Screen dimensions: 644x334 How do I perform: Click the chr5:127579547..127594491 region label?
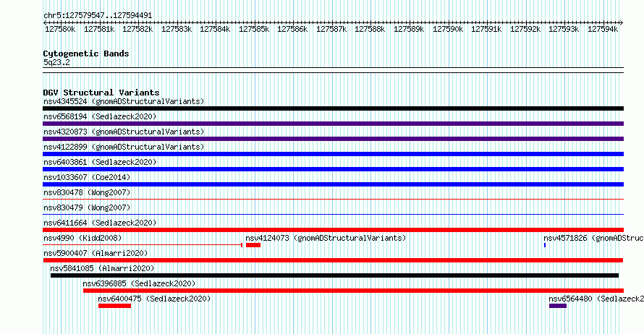pos(98,16)
